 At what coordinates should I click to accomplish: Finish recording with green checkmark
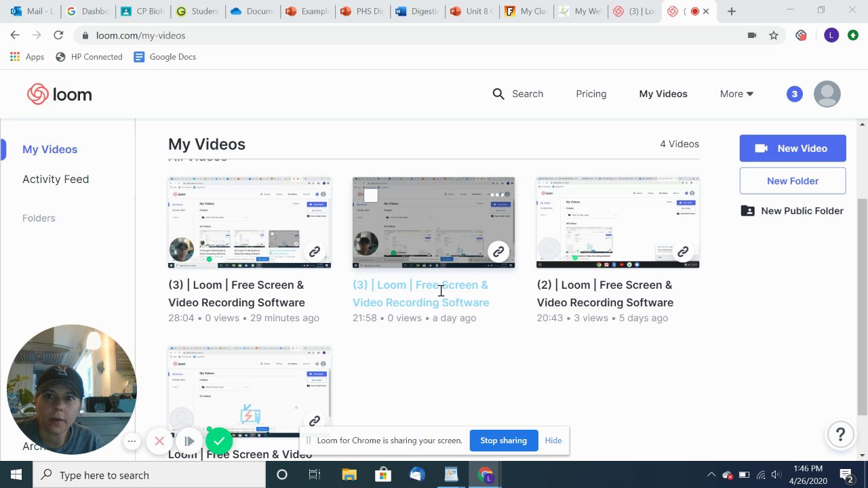[x=219, y=441]
